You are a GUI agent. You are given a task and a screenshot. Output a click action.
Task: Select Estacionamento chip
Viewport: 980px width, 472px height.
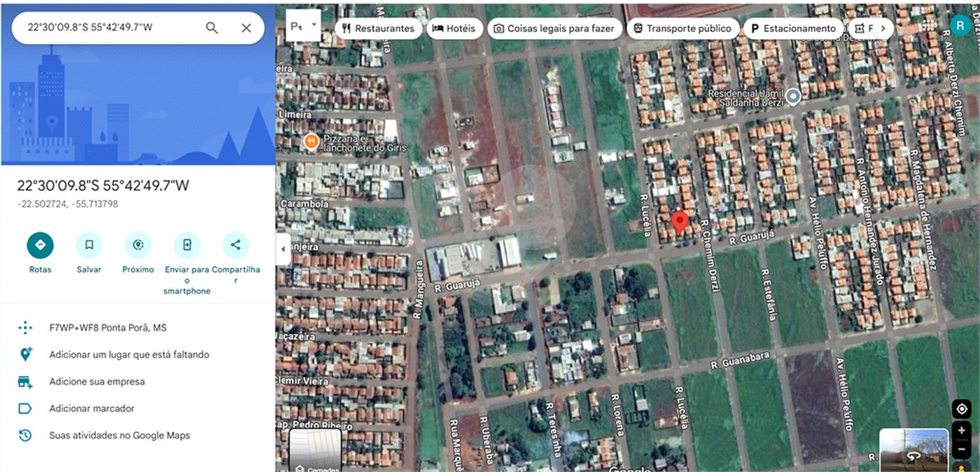[793, 29]
